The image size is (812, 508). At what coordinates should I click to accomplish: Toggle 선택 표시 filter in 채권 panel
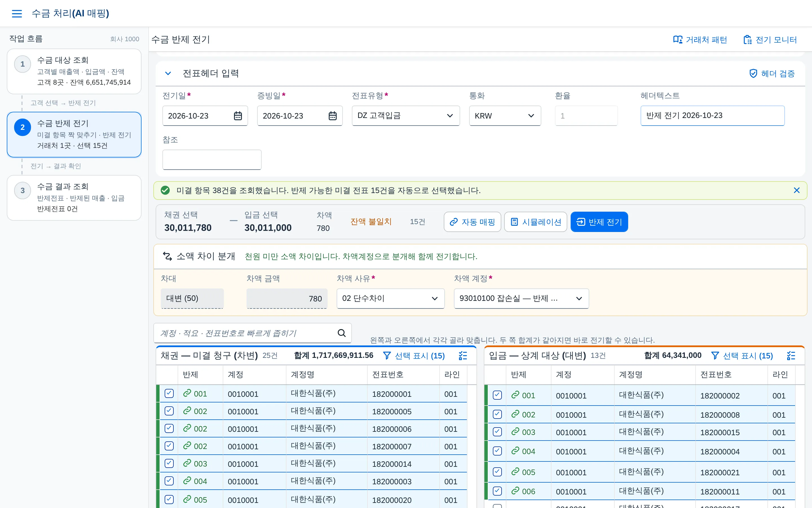point(414,356)
